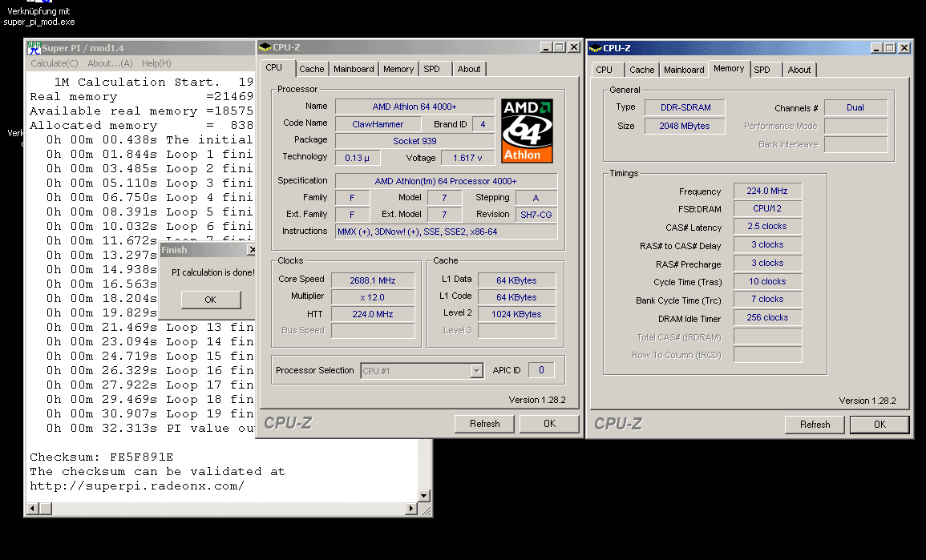
Task: Click the Channels # Dual value
Action: point(855,107)
